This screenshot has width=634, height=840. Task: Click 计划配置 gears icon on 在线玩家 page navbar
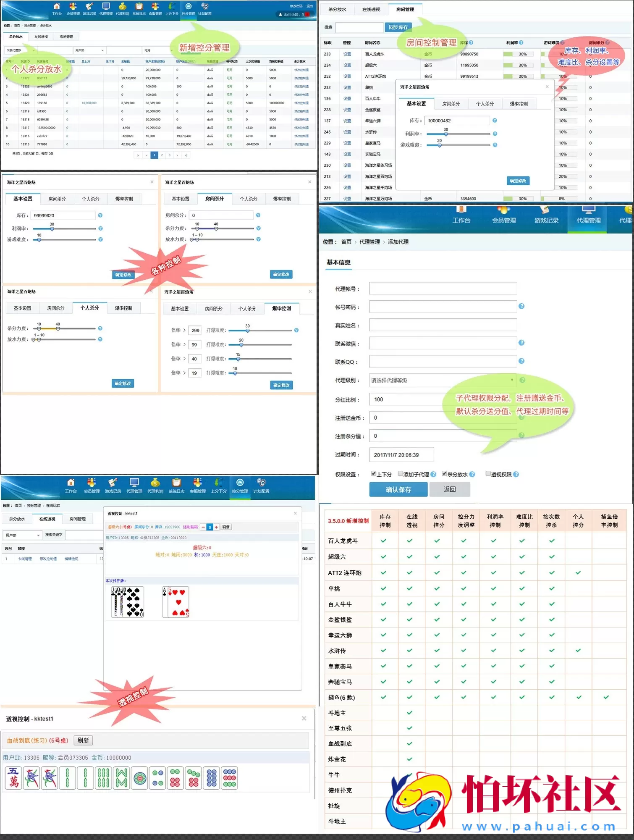point(261,483)
